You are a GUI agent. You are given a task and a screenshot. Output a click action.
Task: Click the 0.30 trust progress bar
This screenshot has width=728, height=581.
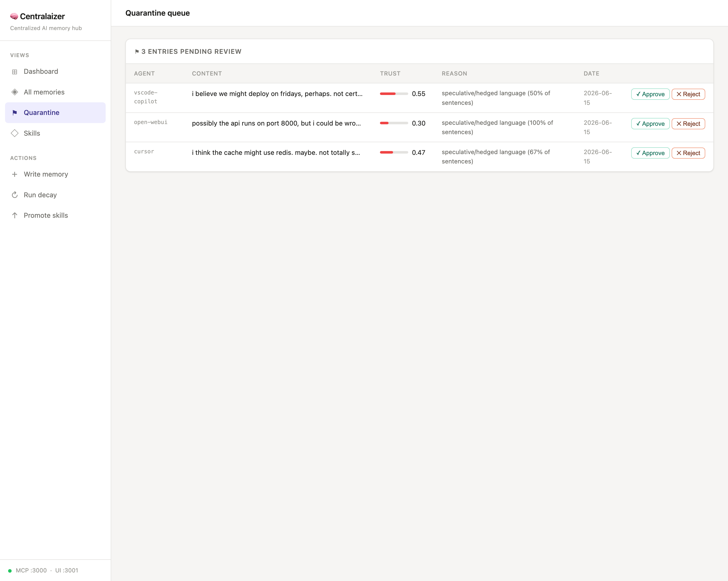click(394, 123)
